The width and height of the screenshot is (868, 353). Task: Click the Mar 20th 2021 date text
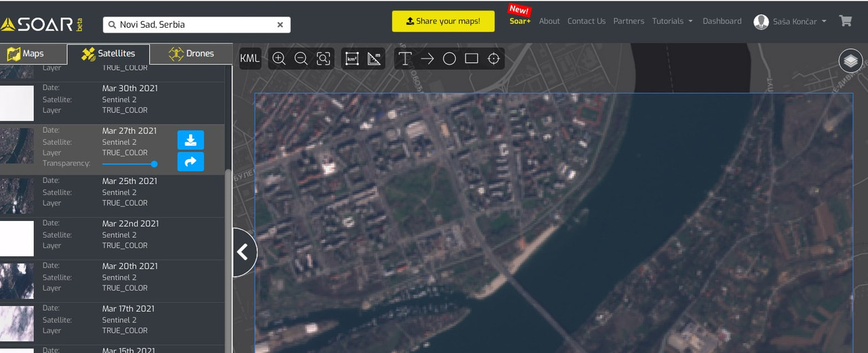[x=130, y=266]
